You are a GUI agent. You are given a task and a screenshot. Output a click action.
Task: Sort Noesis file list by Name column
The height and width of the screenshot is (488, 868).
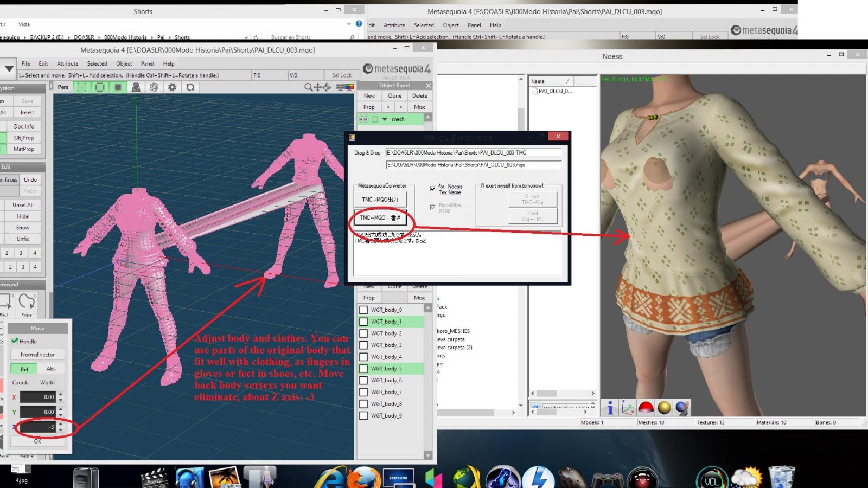click(551, 81)
